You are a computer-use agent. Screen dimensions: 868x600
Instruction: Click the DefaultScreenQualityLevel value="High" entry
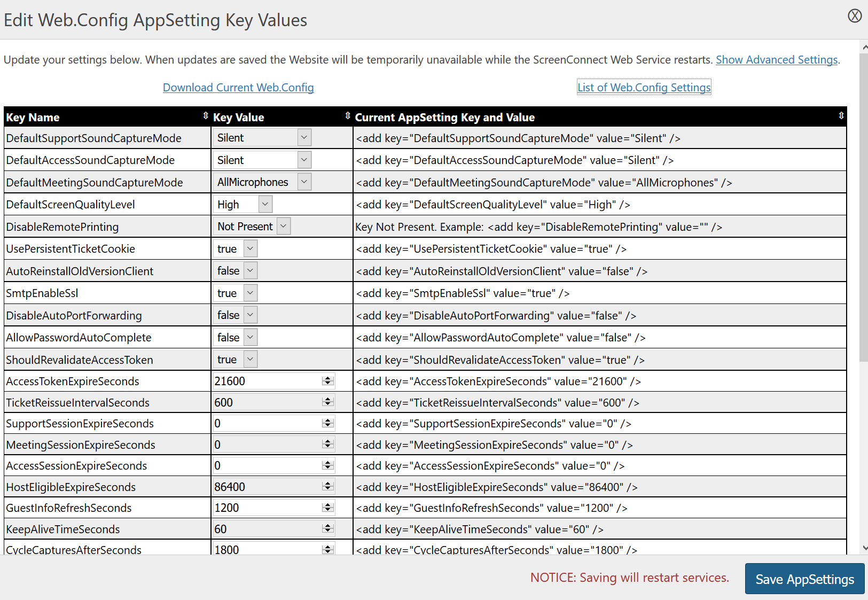point(493,205)
